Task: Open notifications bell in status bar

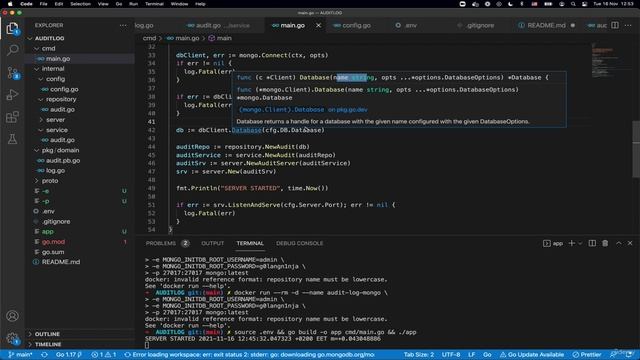Action: point(629,355)
